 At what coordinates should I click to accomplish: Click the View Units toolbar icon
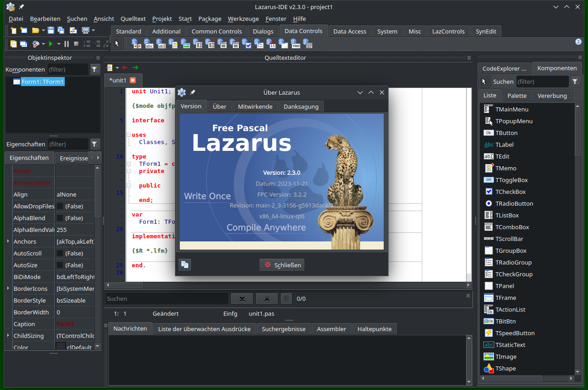[x=14, y=44]
